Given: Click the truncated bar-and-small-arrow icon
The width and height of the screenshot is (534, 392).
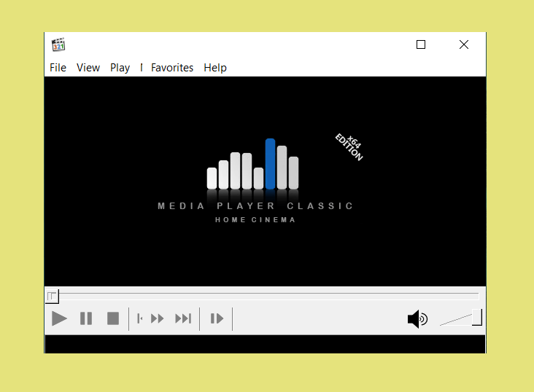Looking at the screenshot, I should pyautogui.click(x=139, y=319).
